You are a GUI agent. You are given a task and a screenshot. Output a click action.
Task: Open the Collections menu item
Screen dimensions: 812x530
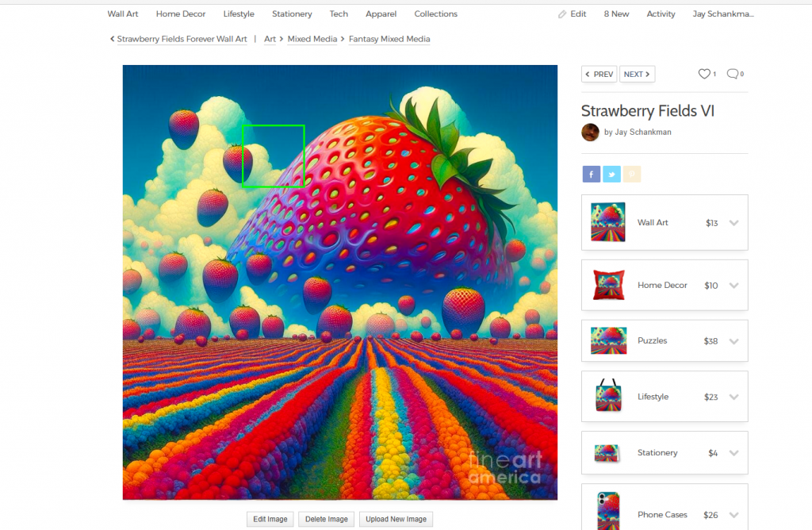(x=435, y=14)
